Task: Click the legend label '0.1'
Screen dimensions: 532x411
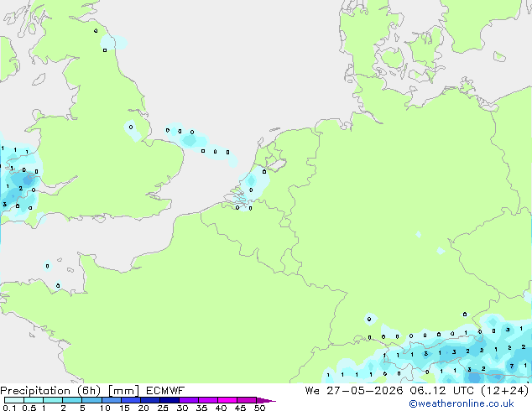Action: point(9,408)
